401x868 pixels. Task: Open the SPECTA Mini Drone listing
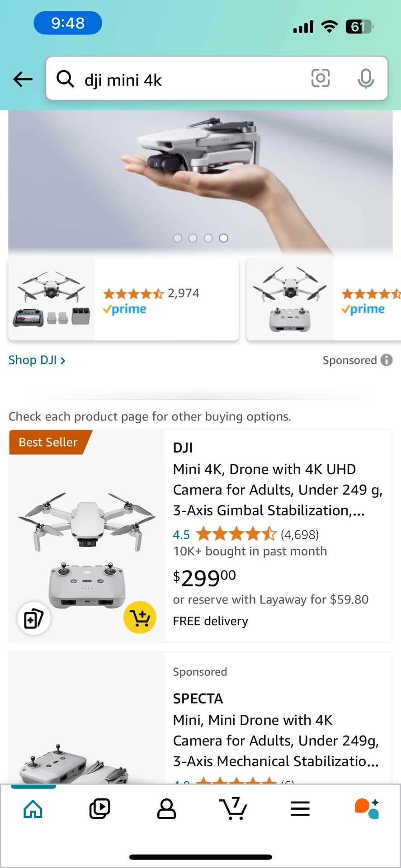(276, 741)
